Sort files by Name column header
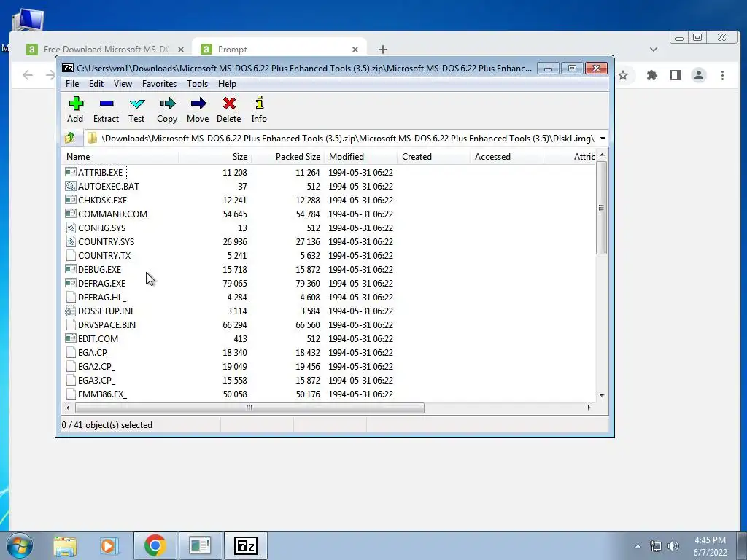 tap(120, 157)
